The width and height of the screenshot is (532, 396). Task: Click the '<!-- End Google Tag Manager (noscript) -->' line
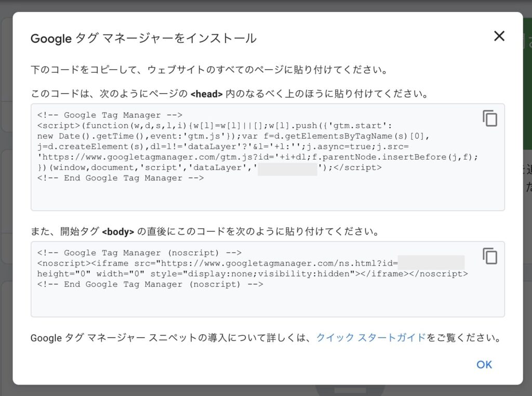click(x=150, y=284)
